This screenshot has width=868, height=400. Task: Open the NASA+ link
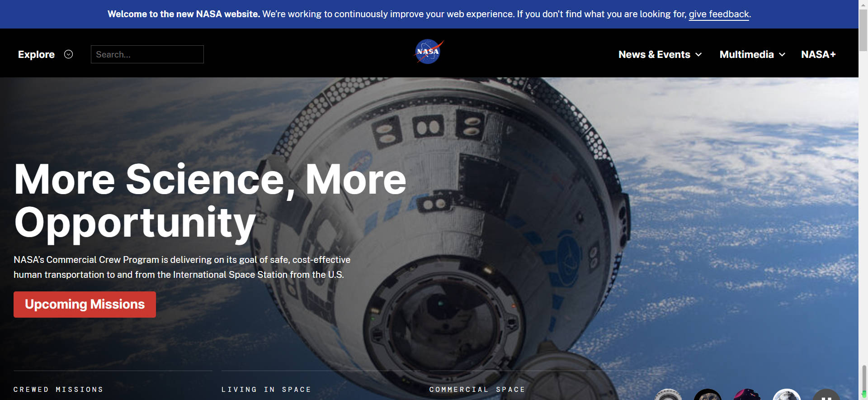[818, 54]
